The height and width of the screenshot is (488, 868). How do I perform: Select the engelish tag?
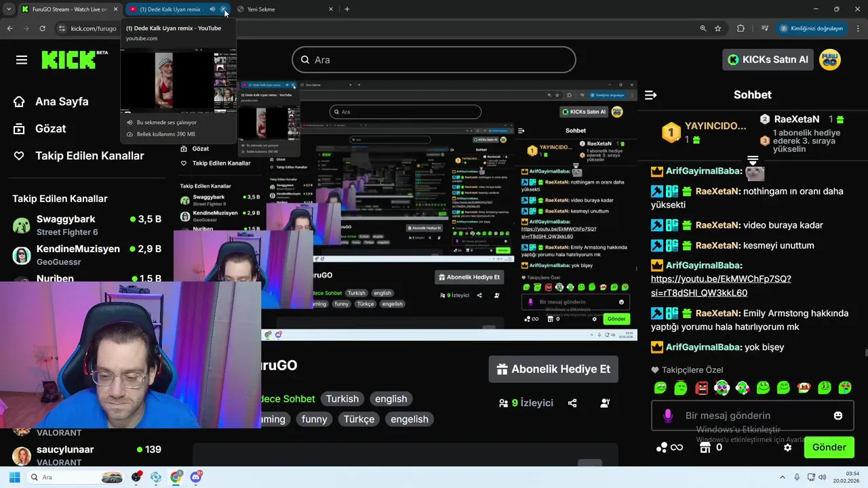(x=410, y=419)
